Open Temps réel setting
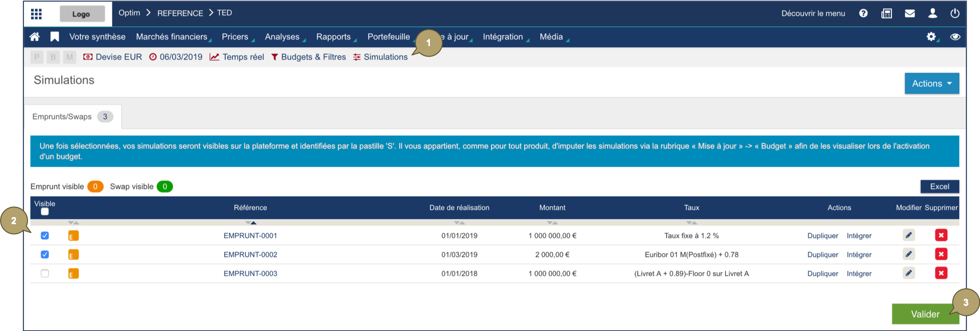 (x=237, y=57)
